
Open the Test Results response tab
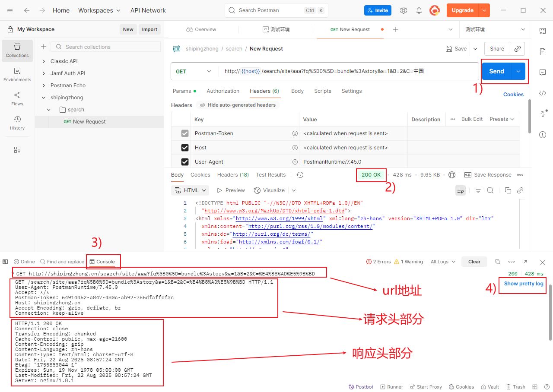tap(270, 175)
